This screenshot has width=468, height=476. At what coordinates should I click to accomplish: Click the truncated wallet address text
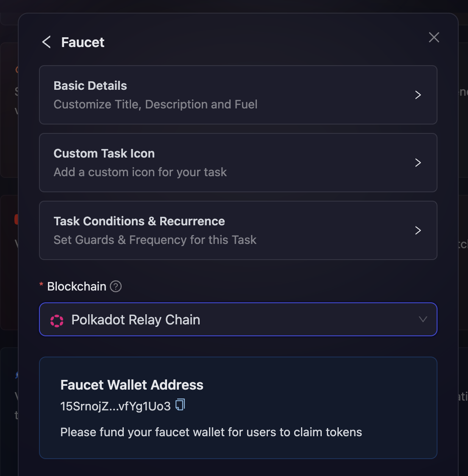coord(115,405)
